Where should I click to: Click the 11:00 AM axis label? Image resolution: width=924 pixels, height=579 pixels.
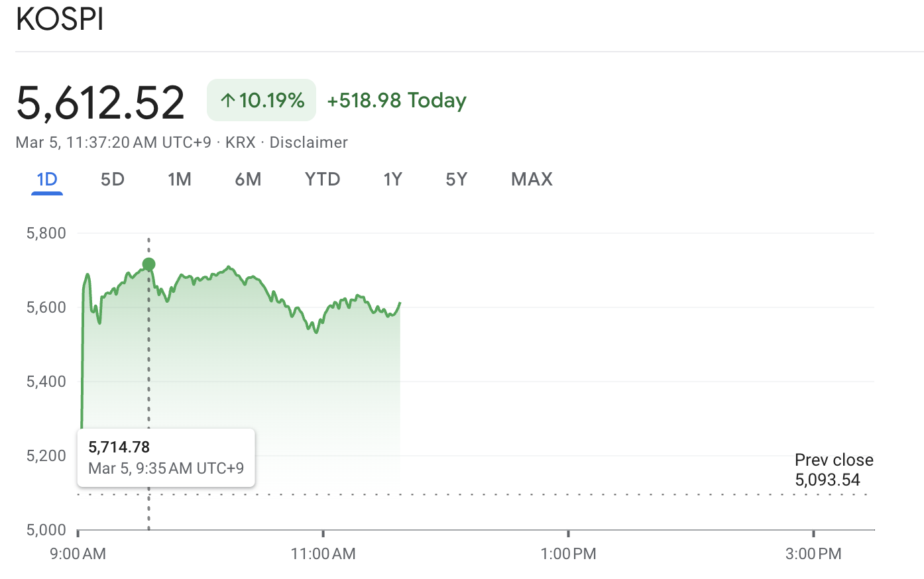[323, 554]
